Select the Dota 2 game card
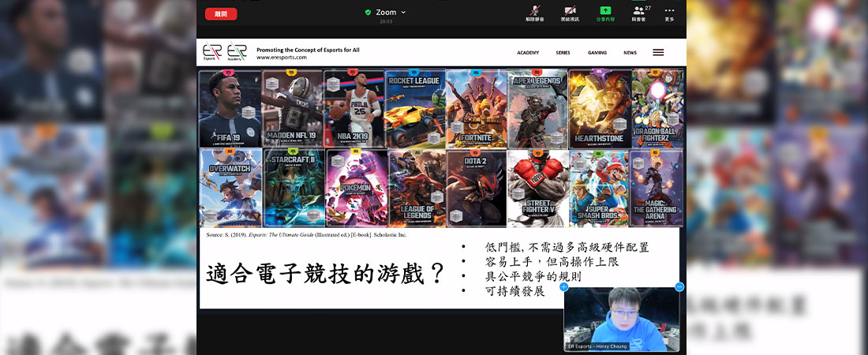This screenshot has width=868, height=355. 476,188
